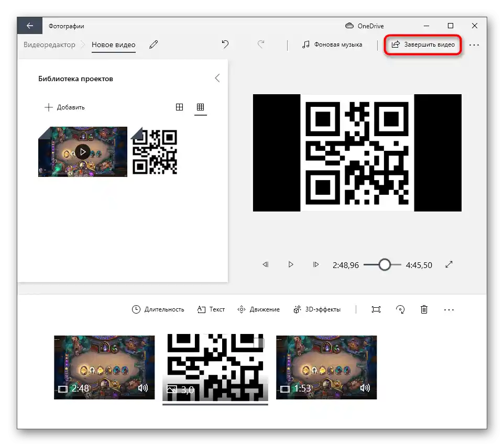Viewport: 504px width, 446px height.
Task: Add media with Добавить button
Action: click(x=64, y=107)
